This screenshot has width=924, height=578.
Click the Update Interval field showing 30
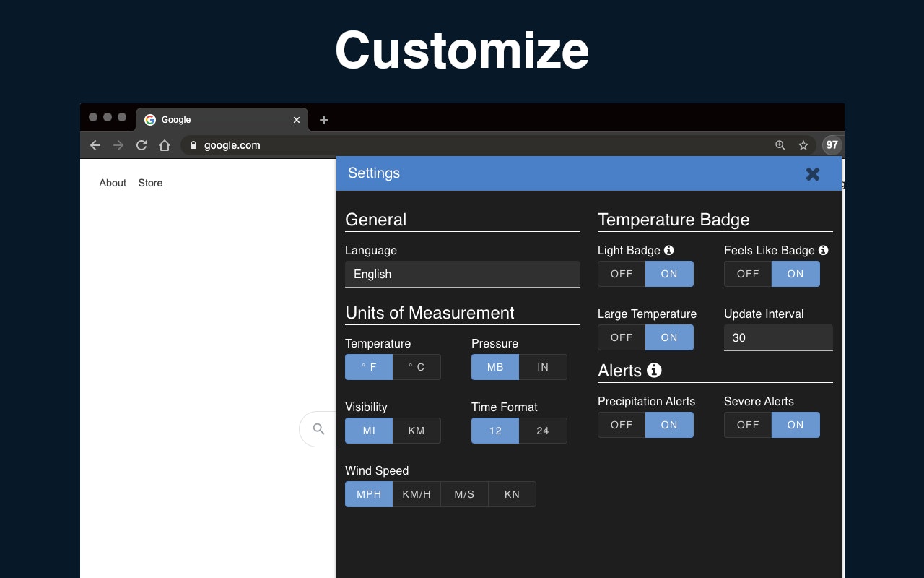point(778,337)
